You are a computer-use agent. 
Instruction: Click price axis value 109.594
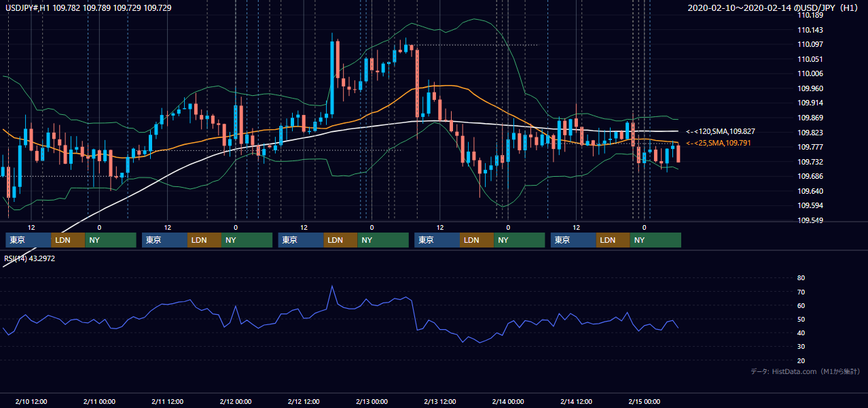[811, 205]
